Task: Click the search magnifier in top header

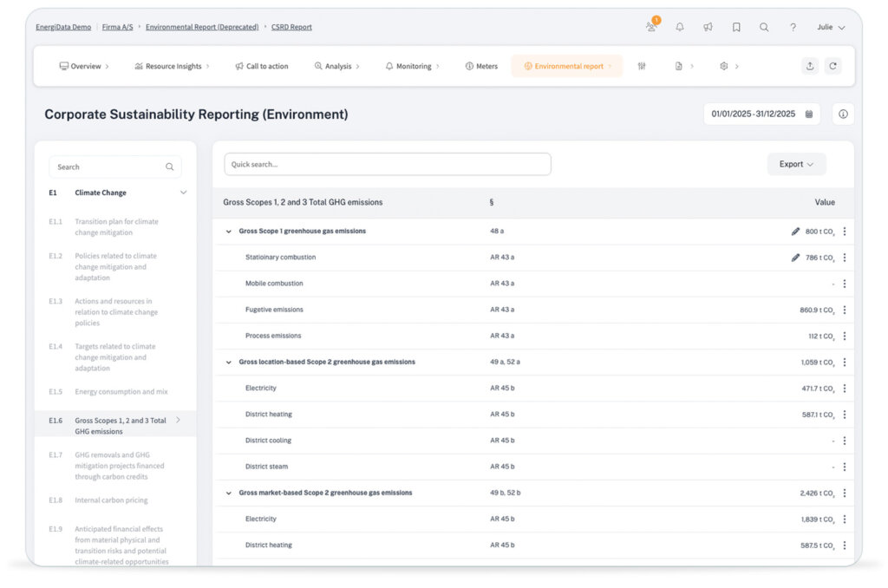Action: pyautogui.click(x=764, y=27)
